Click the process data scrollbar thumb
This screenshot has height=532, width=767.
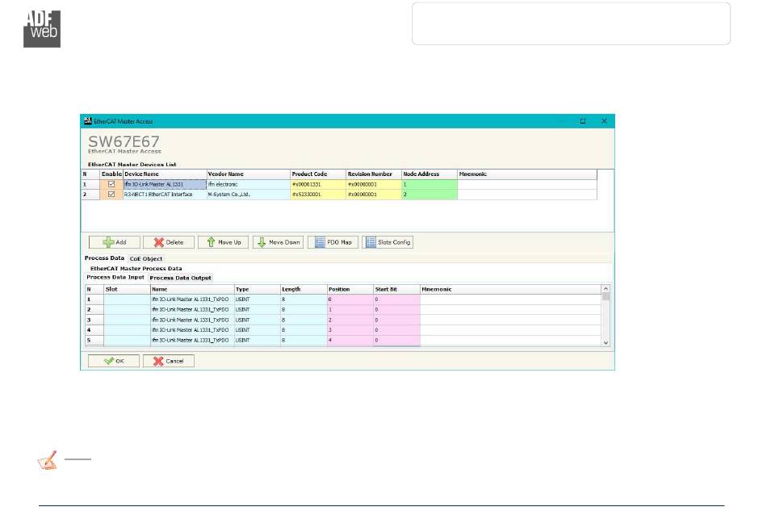point(606,296)
